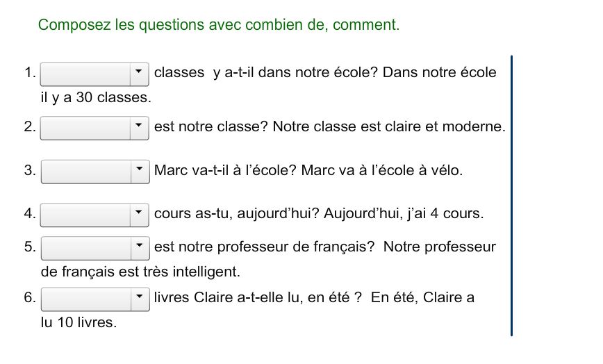Screen dimensions: 603x364
Task: Click the text 'lu 10 livres.'
Action: tap(79, 322)
